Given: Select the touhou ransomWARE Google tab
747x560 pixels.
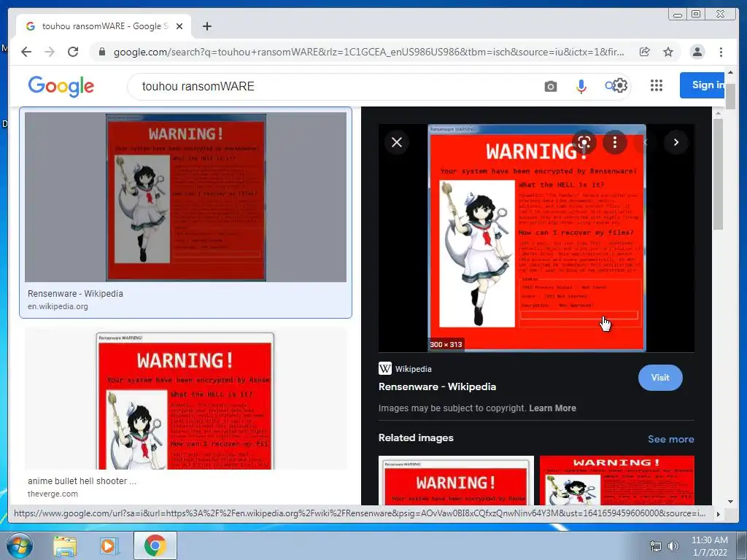Looking at the screenshot, I should [x=104, y=26].
